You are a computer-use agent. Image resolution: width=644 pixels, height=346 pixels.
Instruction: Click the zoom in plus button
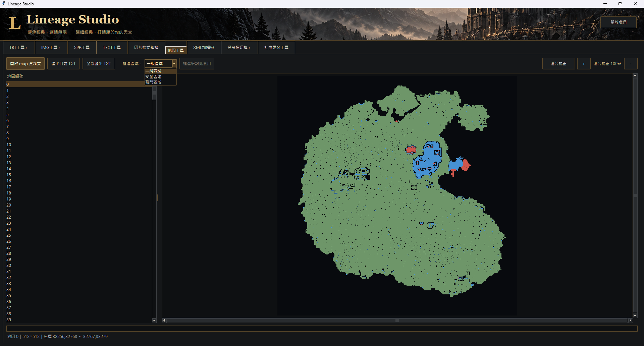(584, 64)
